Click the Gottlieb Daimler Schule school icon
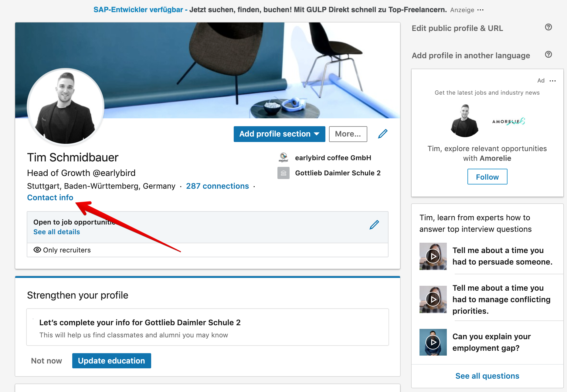Viewport: 567px width, 392px height. point(283,173)
